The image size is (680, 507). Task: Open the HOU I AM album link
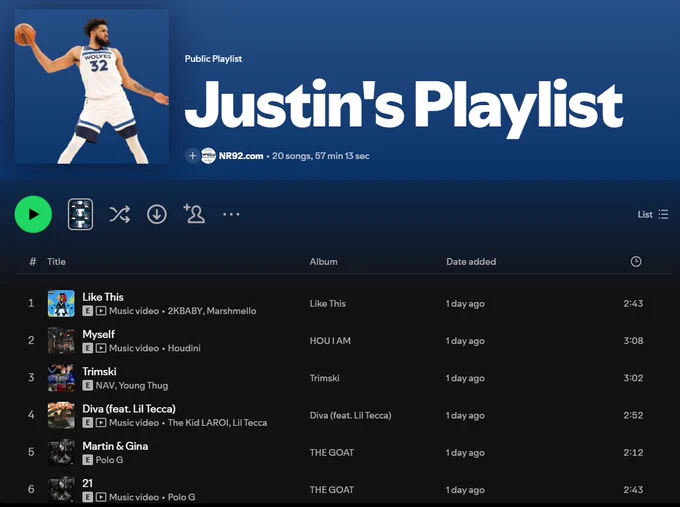coord(330,341)
